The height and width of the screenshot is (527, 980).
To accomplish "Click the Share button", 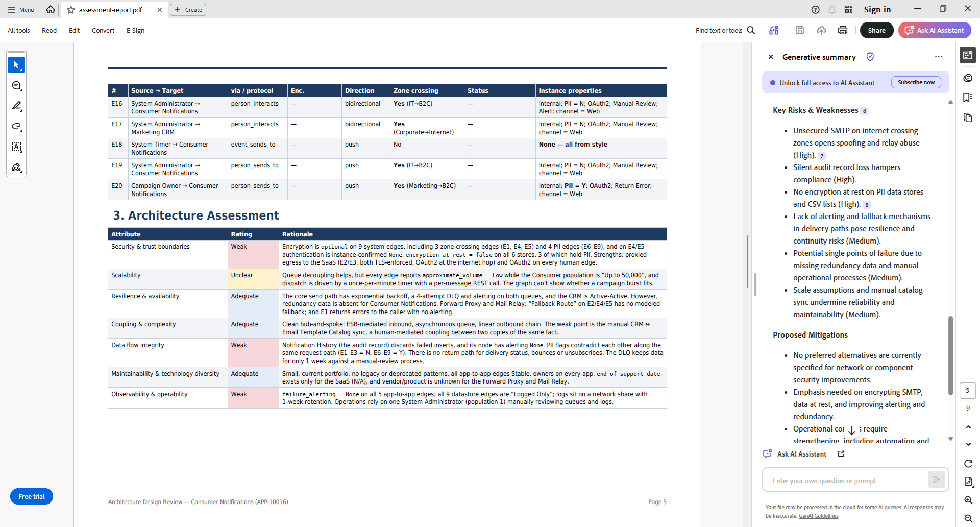I will pyautogui.click(x=876, y=30).
